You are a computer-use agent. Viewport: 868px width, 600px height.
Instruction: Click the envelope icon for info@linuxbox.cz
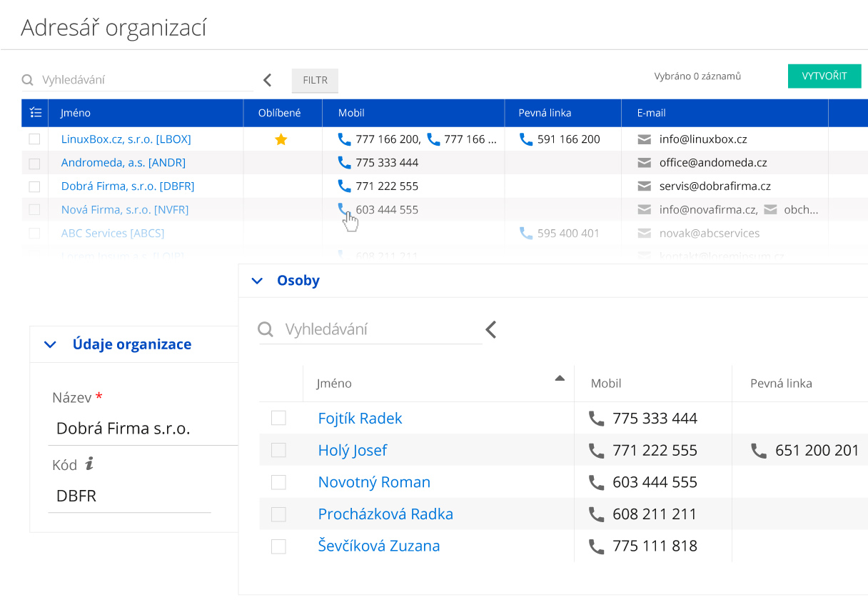(645, 140)
